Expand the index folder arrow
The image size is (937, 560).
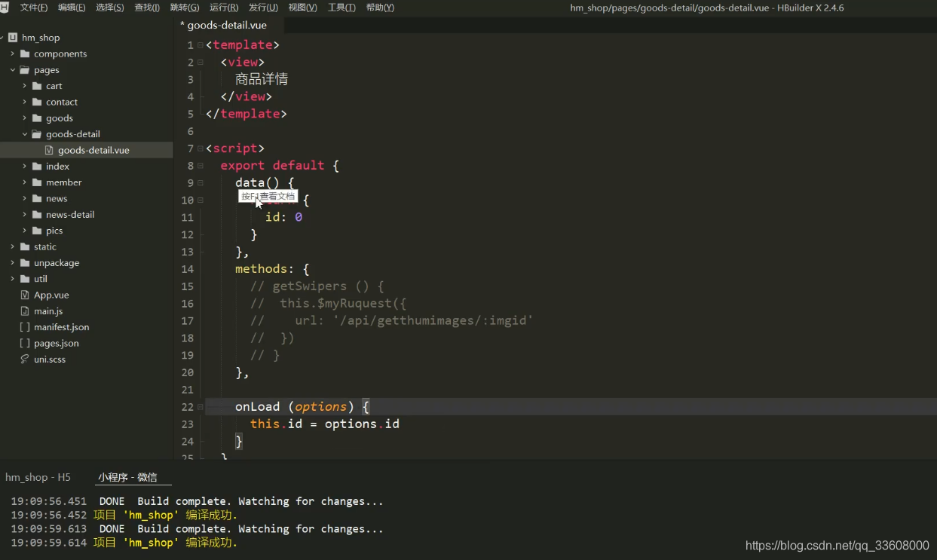pos(24,167)
